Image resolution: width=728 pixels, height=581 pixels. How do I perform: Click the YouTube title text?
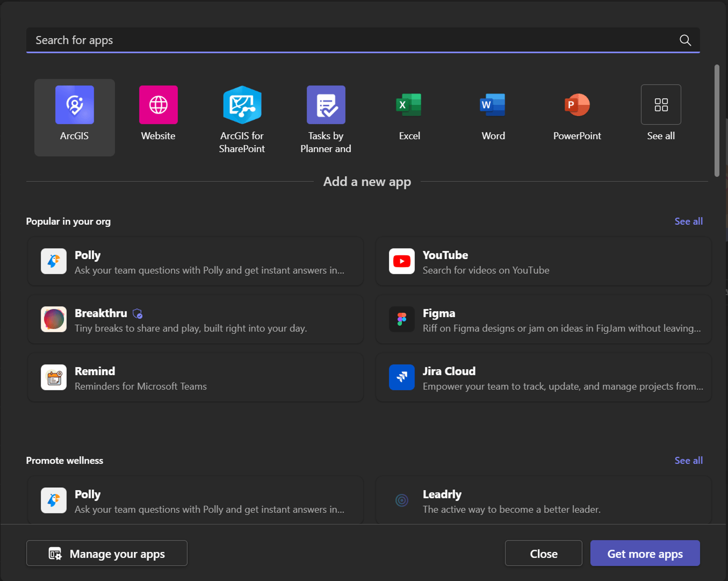pyautogui.click(x=445, y=255)
